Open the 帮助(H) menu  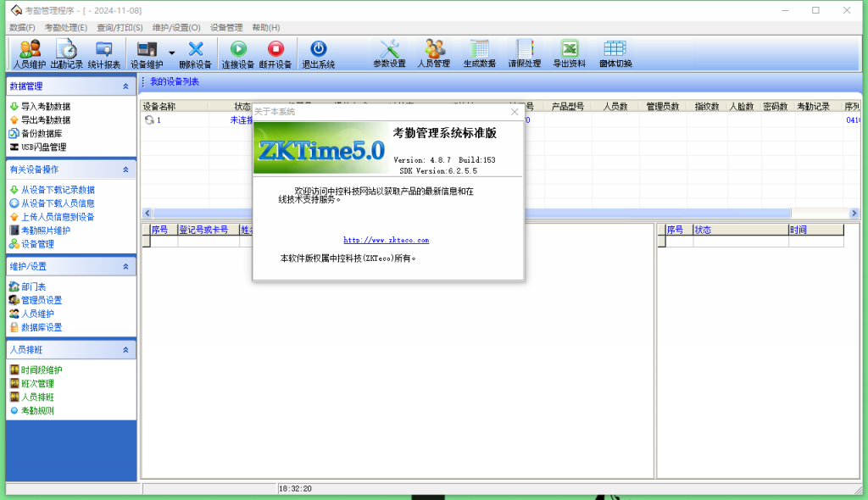tap(266, 28)
